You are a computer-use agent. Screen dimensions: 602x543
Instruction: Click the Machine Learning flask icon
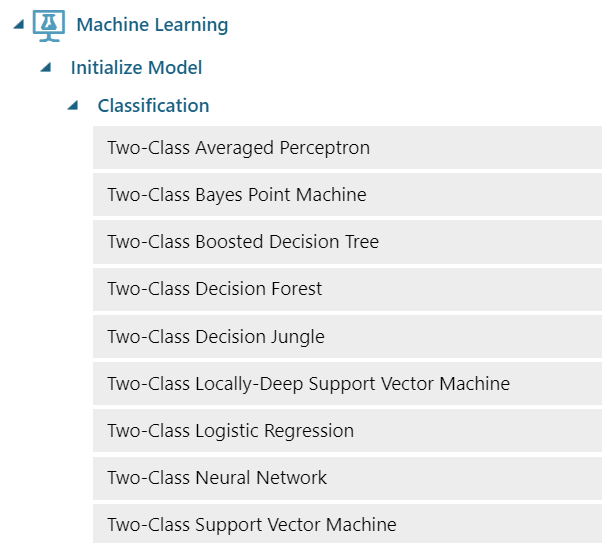pyautogui.click(x=49, y=25)
